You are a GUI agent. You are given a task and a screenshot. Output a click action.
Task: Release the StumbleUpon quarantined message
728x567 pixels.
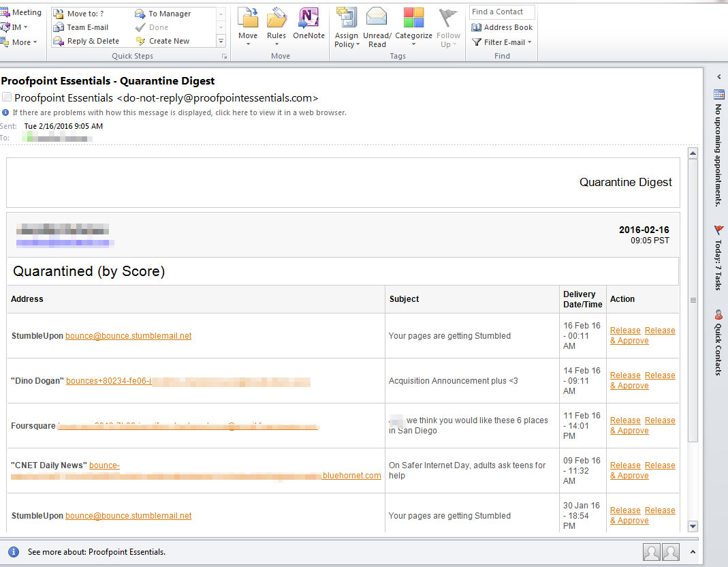coord(625,330)
